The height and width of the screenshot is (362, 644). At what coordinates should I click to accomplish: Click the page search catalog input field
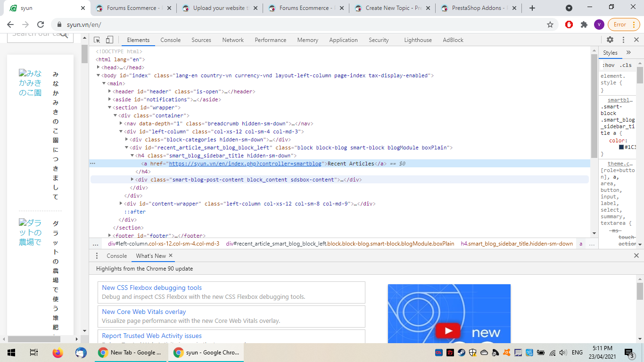tap(40, 36)
